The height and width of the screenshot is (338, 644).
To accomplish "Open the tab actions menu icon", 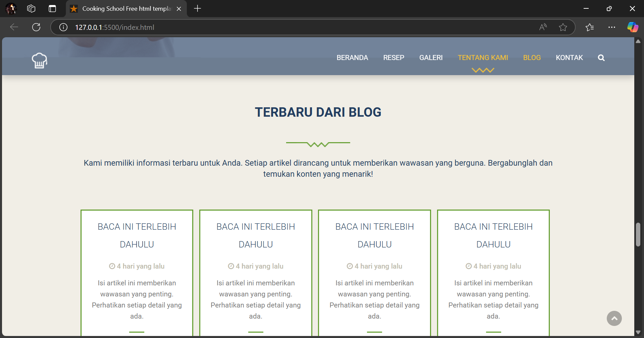I will point(52,9).
